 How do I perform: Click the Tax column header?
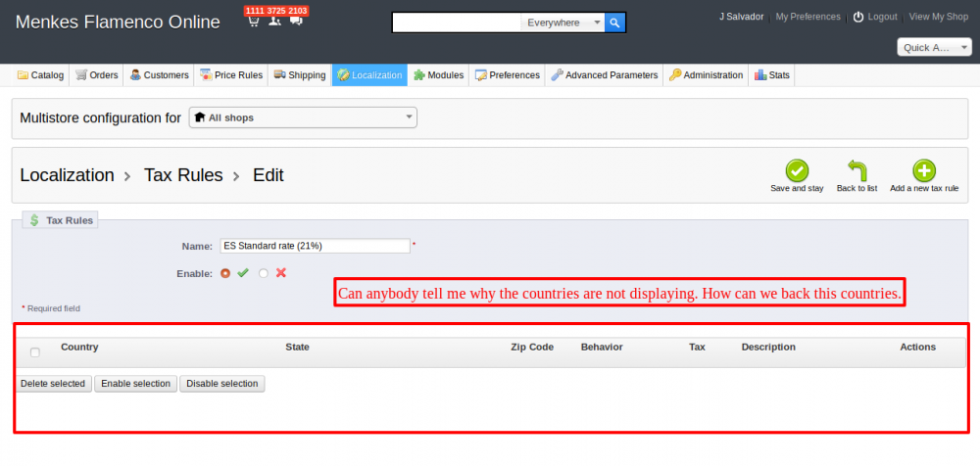tap(697, 347)
